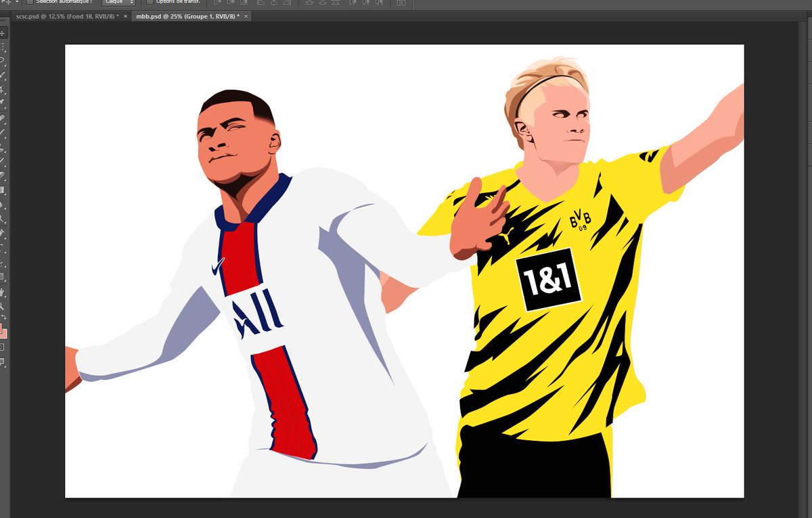Click align right edges icon
The width and height of the screenshot is (812, 518).
click(287, 2)
